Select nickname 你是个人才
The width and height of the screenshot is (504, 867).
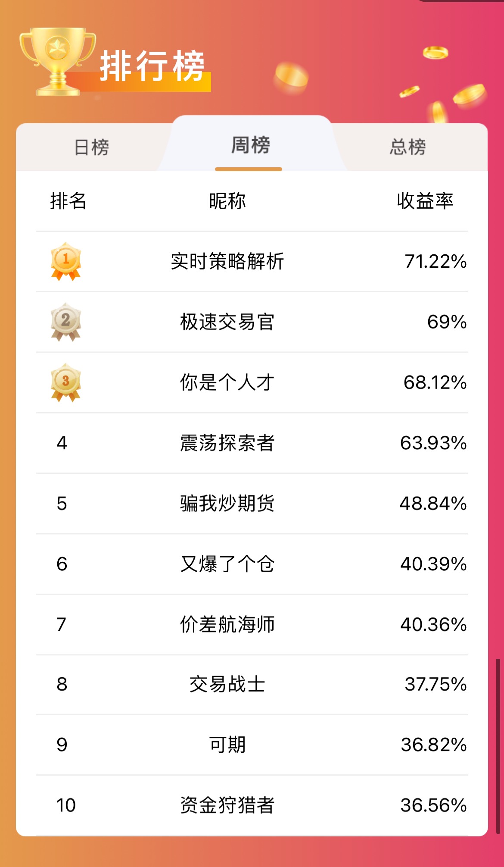(227, 382)
